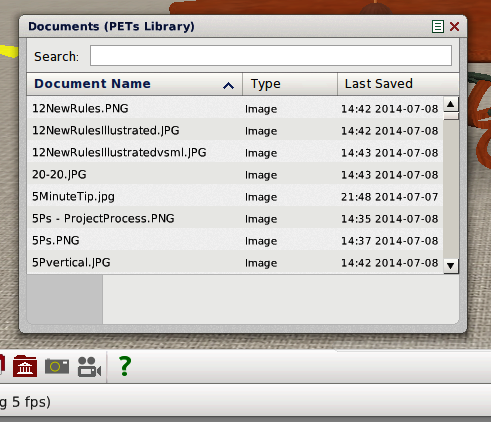This screenshot has width=491, height=422.
Task: Select 12NewRulesIllustratedvsml.JPG row
Action: [x=235, y=153]
